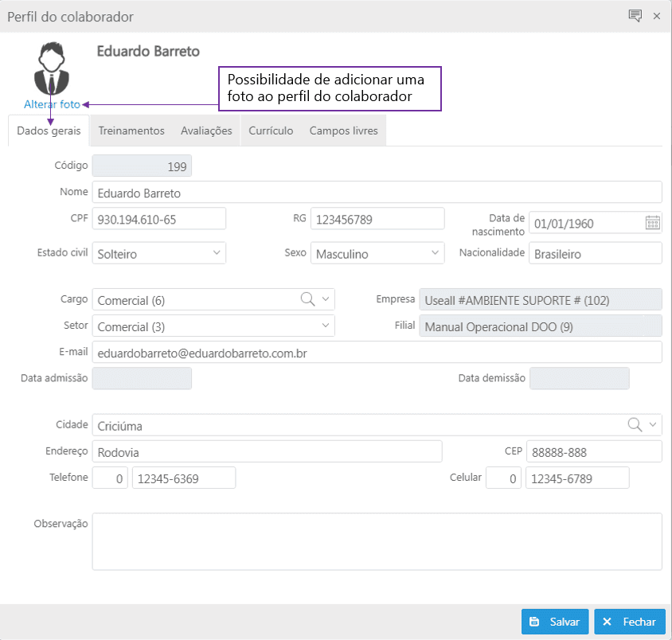The image size is (672, 640).
Task: Click the collaborator profile avatar picture
Action: (x=52, y=68)
